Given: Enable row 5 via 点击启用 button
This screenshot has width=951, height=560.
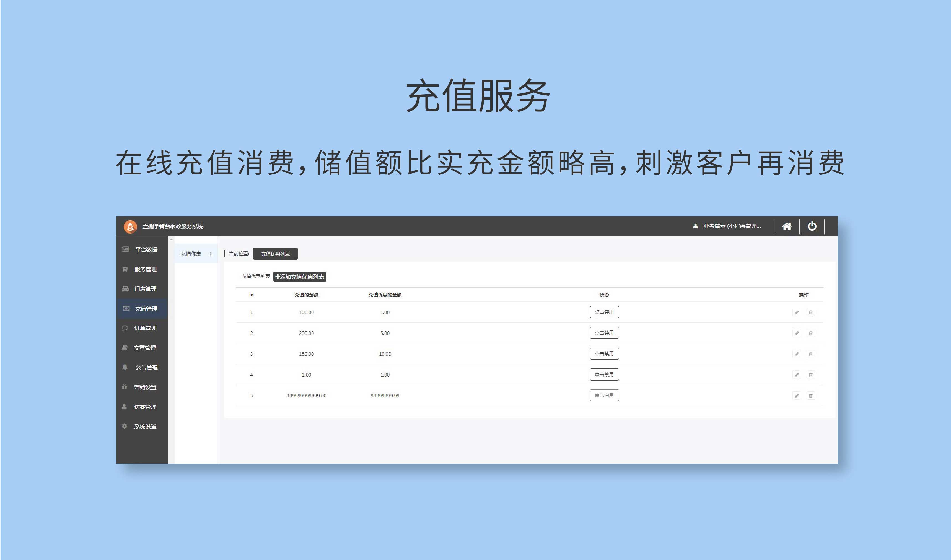Looking at the screenshot, I should click(x=604, y=395).
